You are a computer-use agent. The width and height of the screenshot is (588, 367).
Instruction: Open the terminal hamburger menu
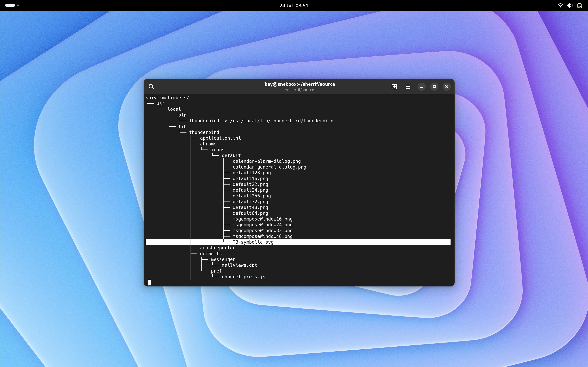[x=408, y=87]
